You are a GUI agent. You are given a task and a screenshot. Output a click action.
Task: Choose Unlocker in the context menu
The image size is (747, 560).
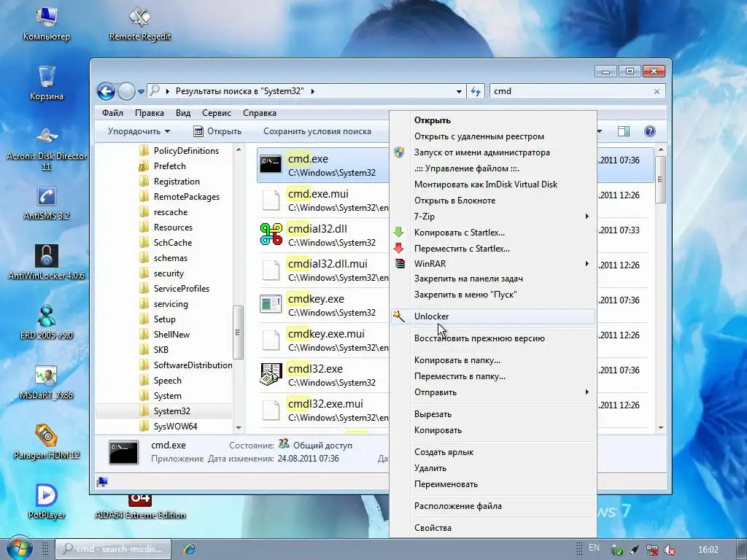click(x=492, y=316)
